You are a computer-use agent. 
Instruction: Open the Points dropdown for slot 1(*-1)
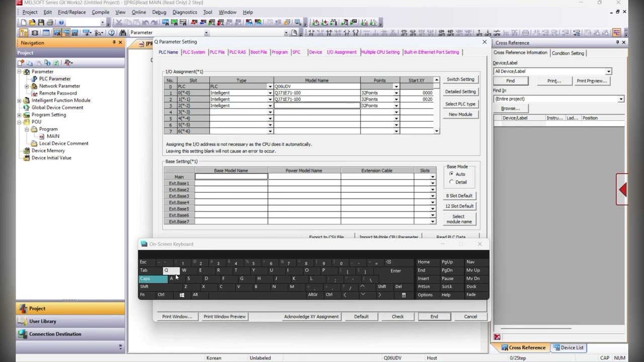(396, 100)
